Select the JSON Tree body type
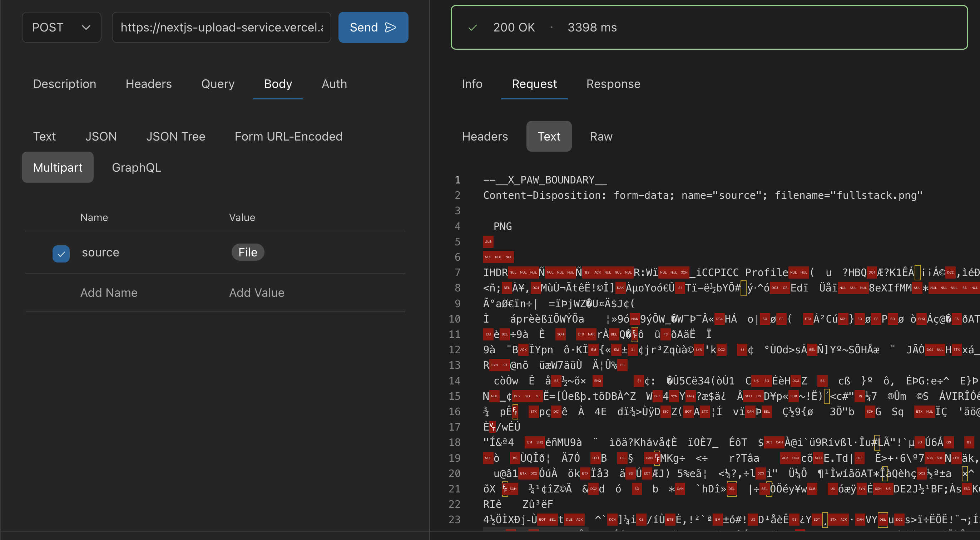 click(x=175, y=136)
